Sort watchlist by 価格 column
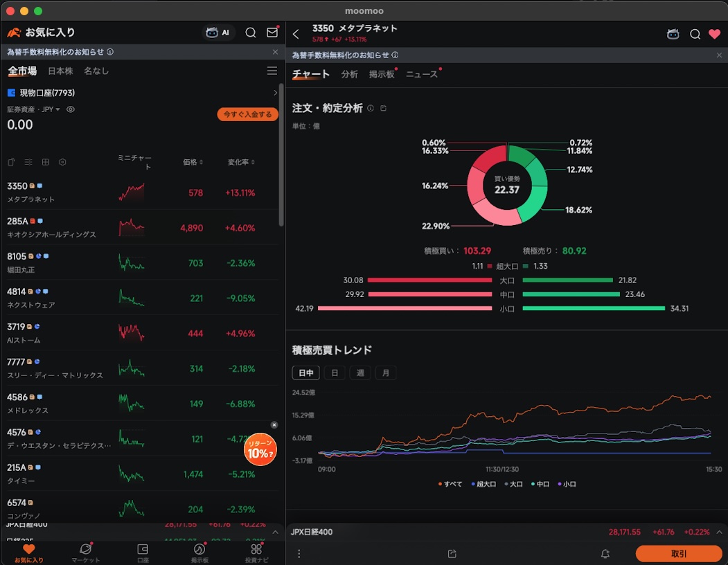Viewport: 728px width, 565px height. click(x=193, y=162)
